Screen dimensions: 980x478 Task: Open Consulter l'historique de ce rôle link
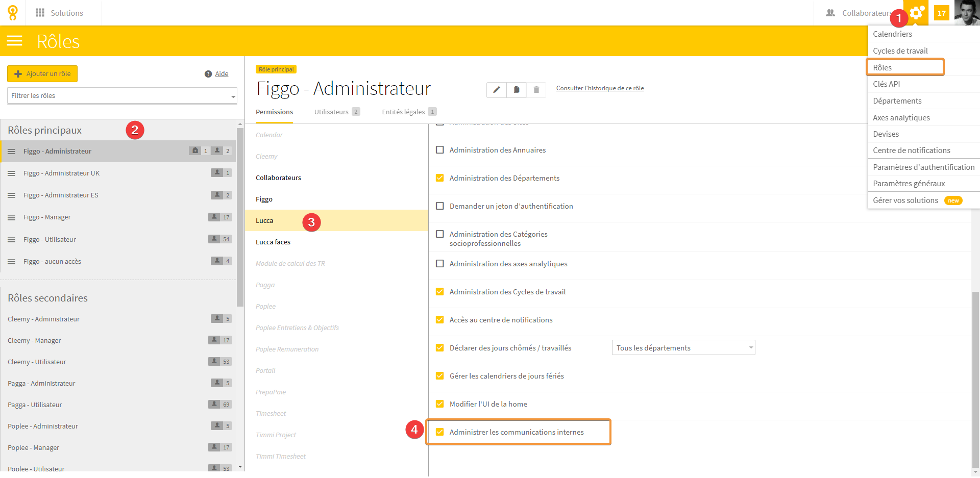pos(600,88)
